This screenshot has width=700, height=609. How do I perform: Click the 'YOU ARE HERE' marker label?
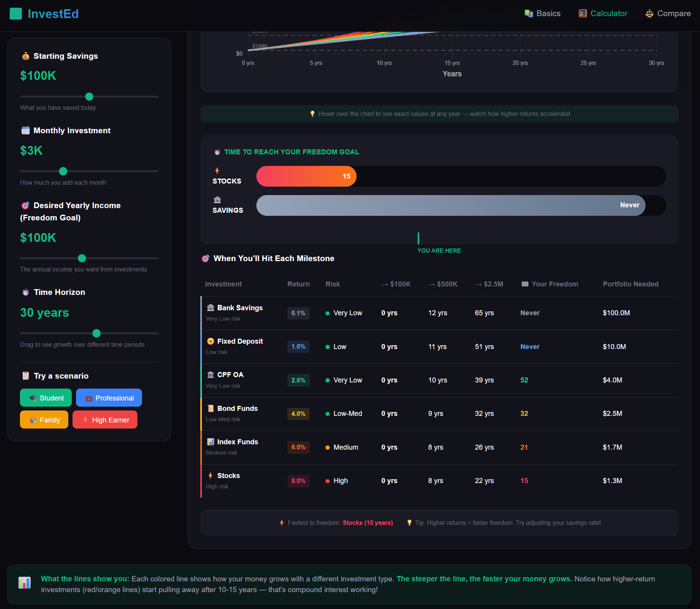[439, 251]
